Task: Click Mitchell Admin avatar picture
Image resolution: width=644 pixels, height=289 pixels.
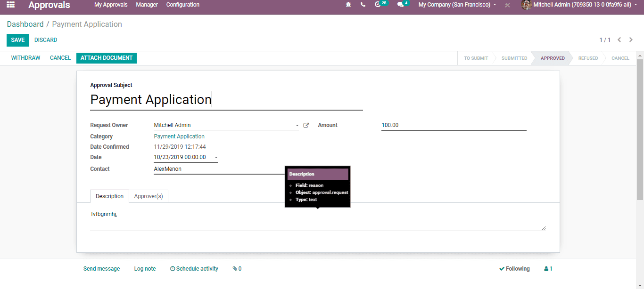Action: [x=526, y=5]
